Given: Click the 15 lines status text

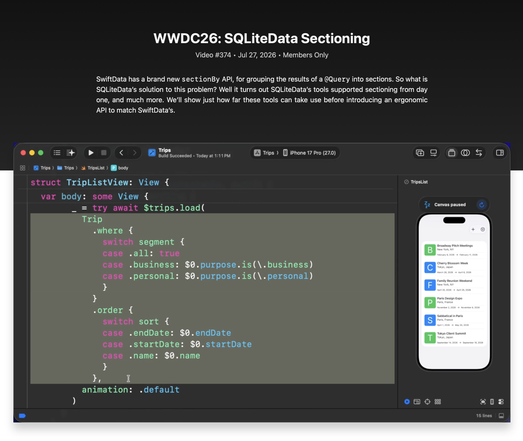Looking at the screenshot, I should pyautogui.click(x=484, y=416).
